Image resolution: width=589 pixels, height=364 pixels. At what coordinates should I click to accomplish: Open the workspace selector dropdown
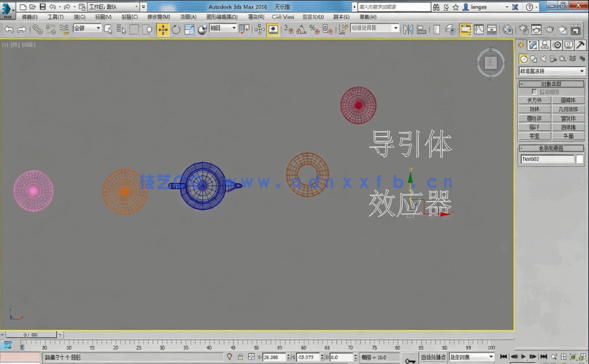pos(113,7)
